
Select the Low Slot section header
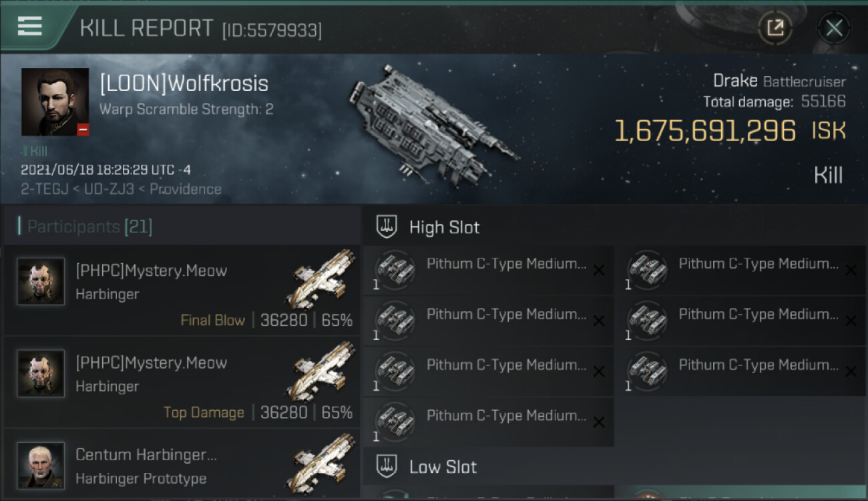pos(443,466)
